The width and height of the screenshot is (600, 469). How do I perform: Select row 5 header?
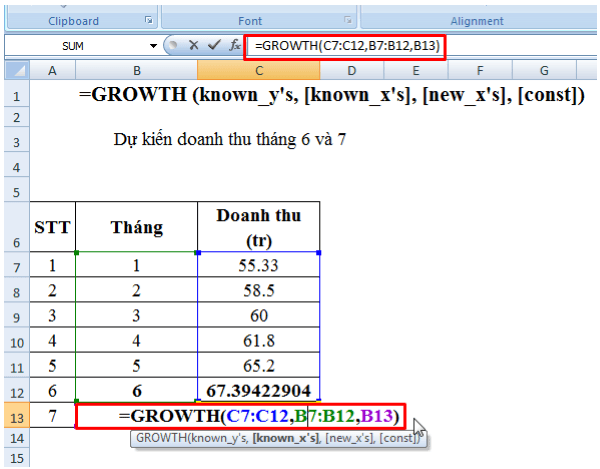(x=17, y=189)
